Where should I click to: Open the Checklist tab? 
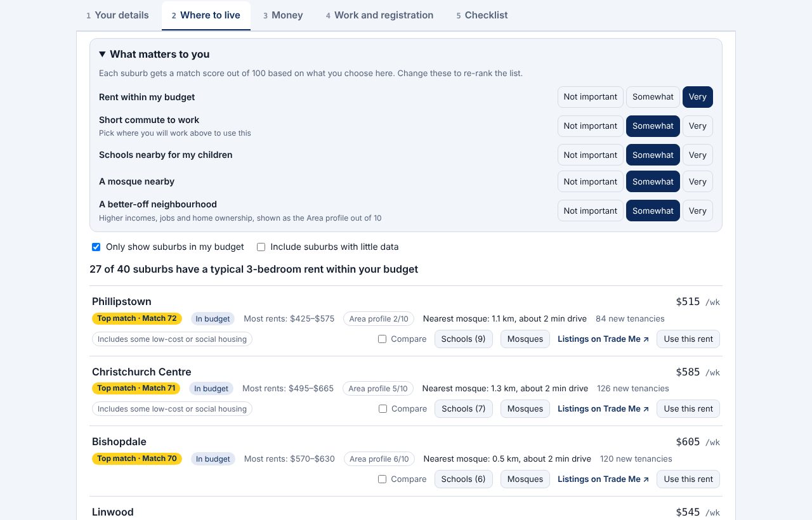pyautogui.click(x=482, y=15)
